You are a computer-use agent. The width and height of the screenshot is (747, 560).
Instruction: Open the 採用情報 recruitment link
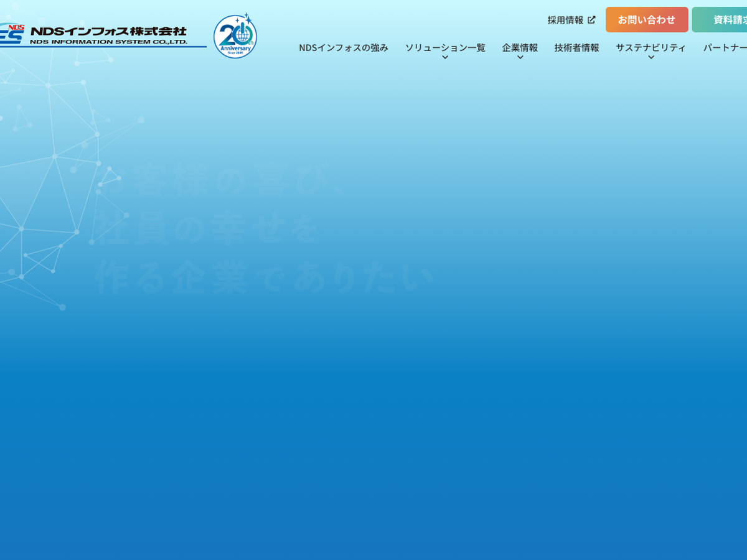click(x=565, y=20)
